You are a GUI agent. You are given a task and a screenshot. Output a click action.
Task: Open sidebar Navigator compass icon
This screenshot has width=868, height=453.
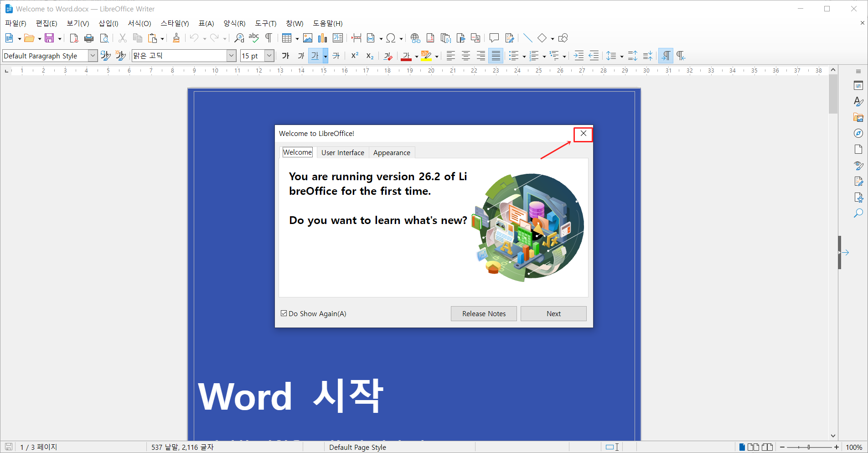coord(858,133)
